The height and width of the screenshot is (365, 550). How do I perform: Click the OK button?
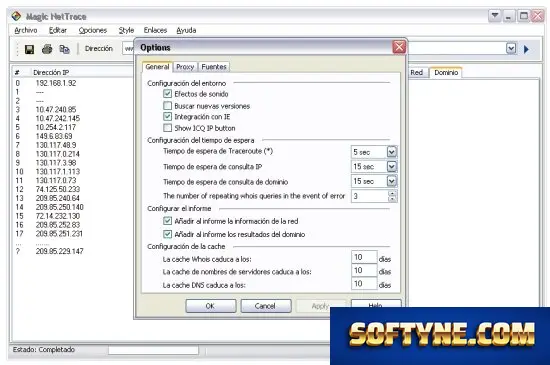[x=210, y=306]
